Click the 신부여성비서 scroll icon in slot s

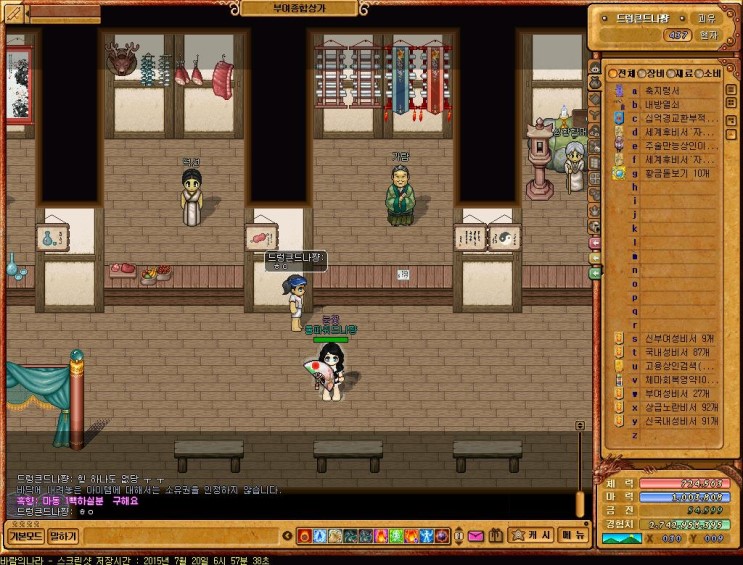click(x=619, y=338)
